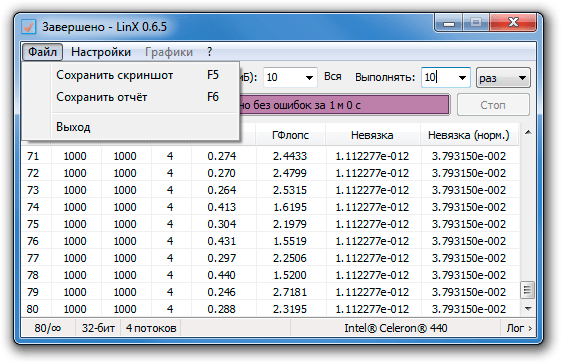Click time value 0.304 in row 75

tap(222, 224)
